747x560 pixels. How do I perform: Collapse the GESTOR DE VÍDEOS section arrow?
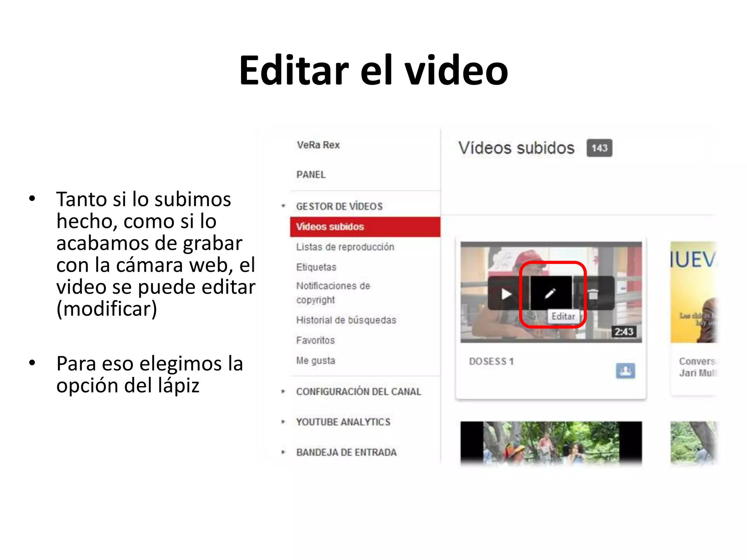click(x=283, y=206)
